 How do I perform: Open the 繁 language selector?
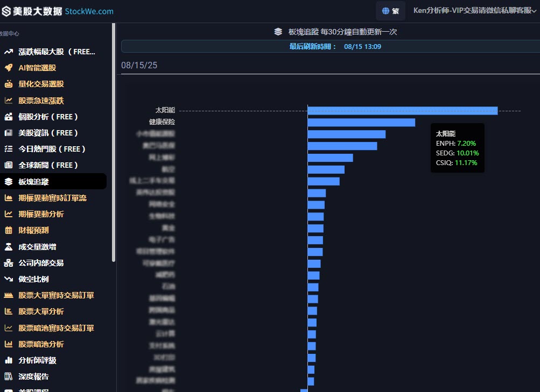(x=390, y=11)
